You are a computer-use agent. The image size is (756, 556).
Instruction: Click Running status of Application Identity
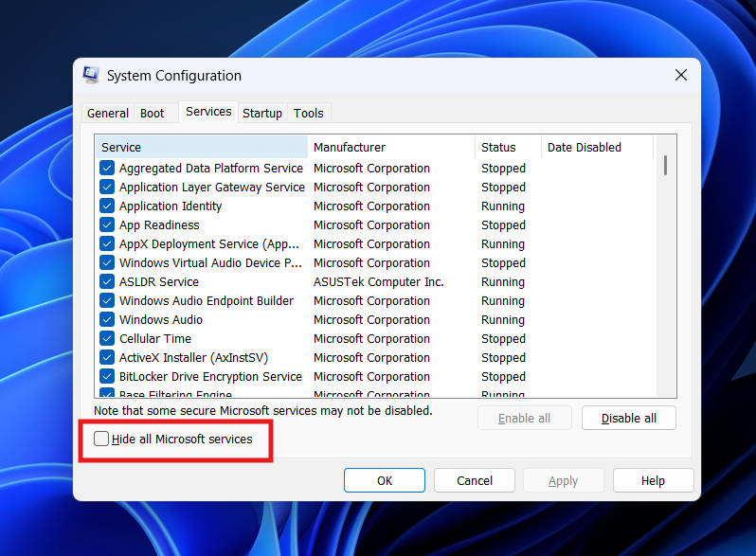pos(503,206)
